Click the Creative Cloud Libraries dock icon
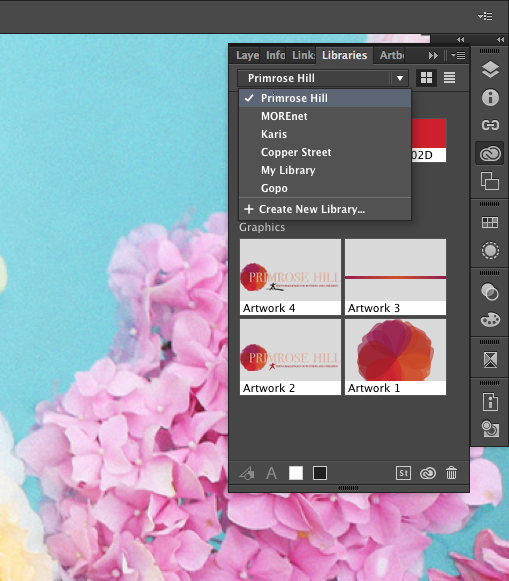The width and height of the screenshot is (509, 581). tap(490, 153)
